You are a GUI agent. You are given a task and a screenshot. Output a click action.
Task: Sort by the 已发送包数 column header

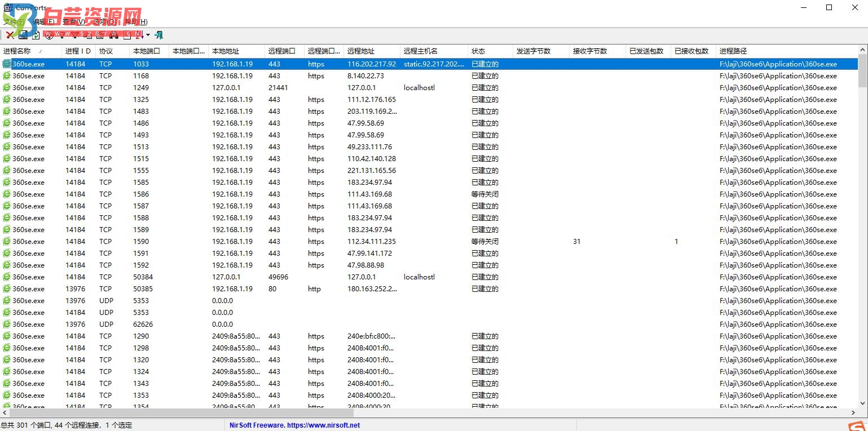pos(649,51)
